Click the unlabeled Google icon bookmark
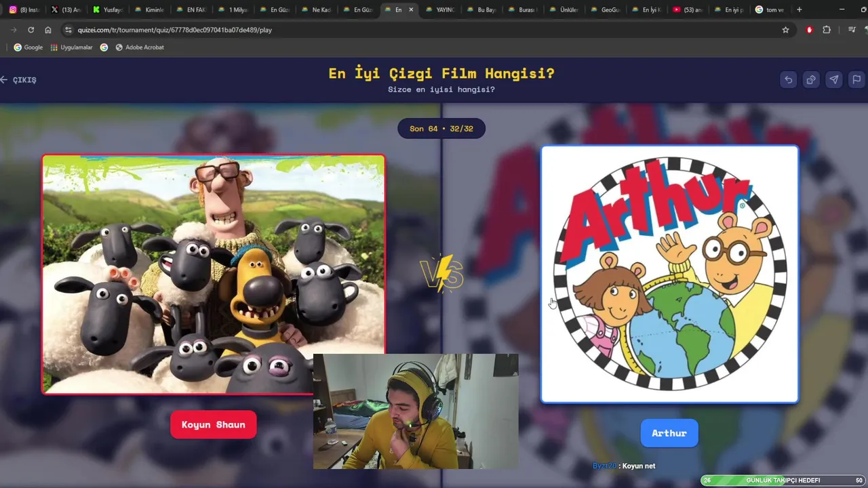 click(104, 47)
